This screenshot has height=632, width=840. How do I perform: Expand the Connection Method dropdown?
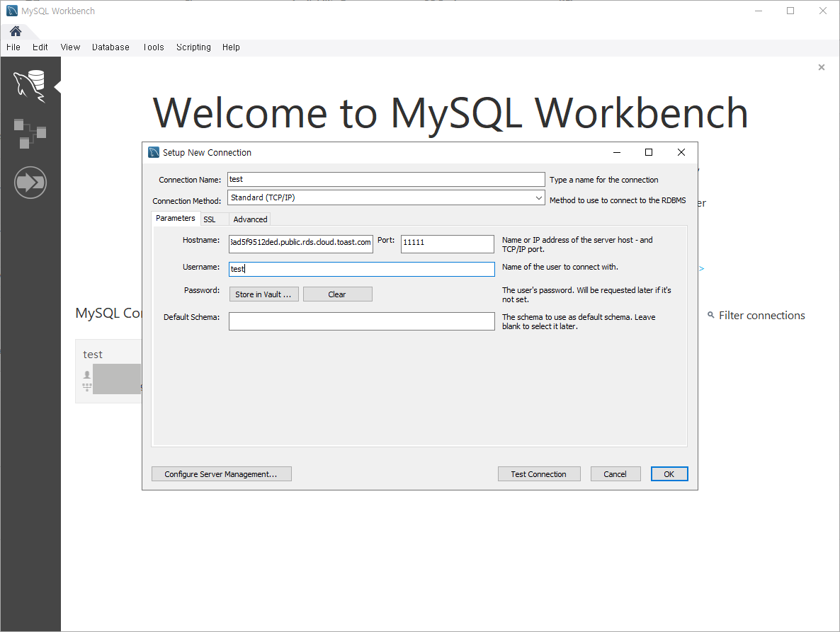point(538,198)
